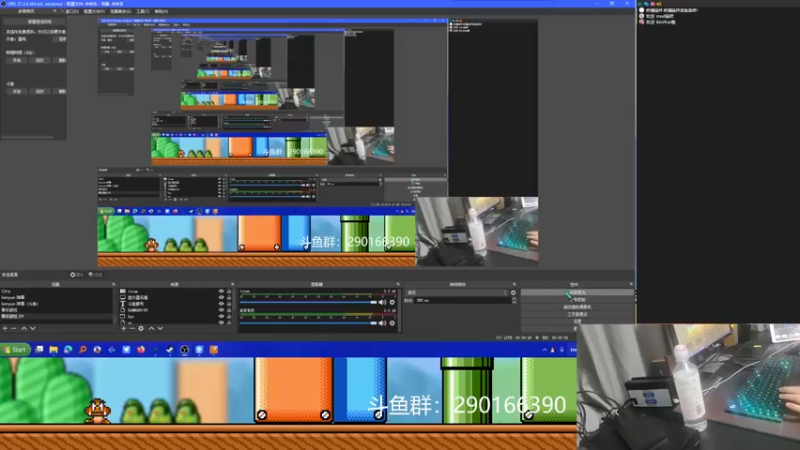Pop out the Audio Mixer dock panel

tap(398, 284)
